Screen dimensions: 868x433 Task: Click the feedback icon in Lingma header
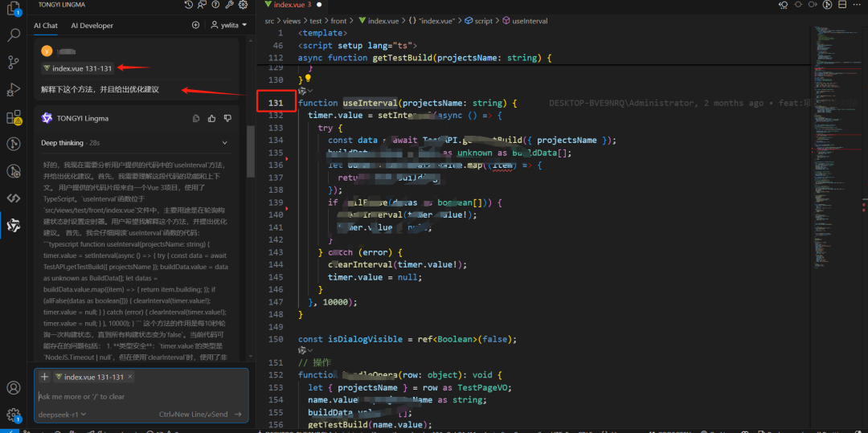[x=202, y=5]
